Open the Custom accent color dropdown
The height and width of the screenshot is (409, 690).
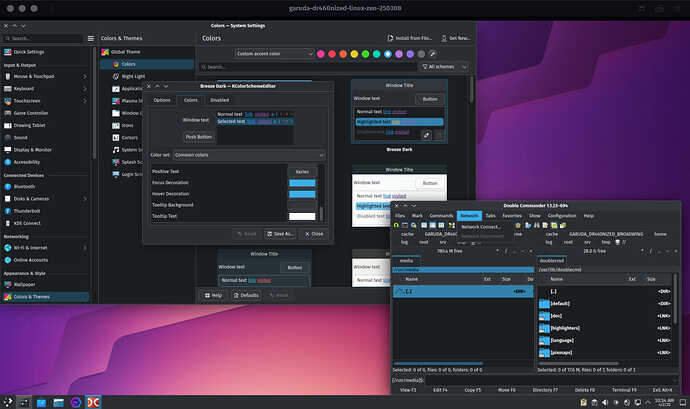274,54
